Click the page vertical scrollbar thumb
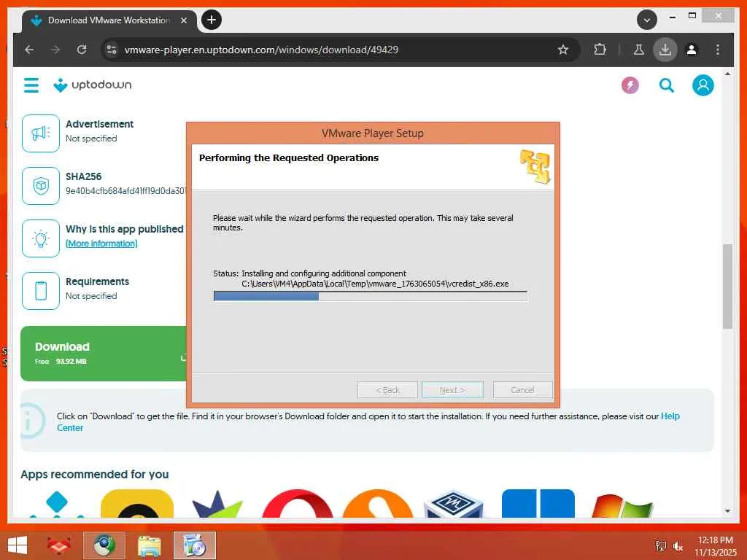The width and height of the screenshot is (747, 560). 727,286
